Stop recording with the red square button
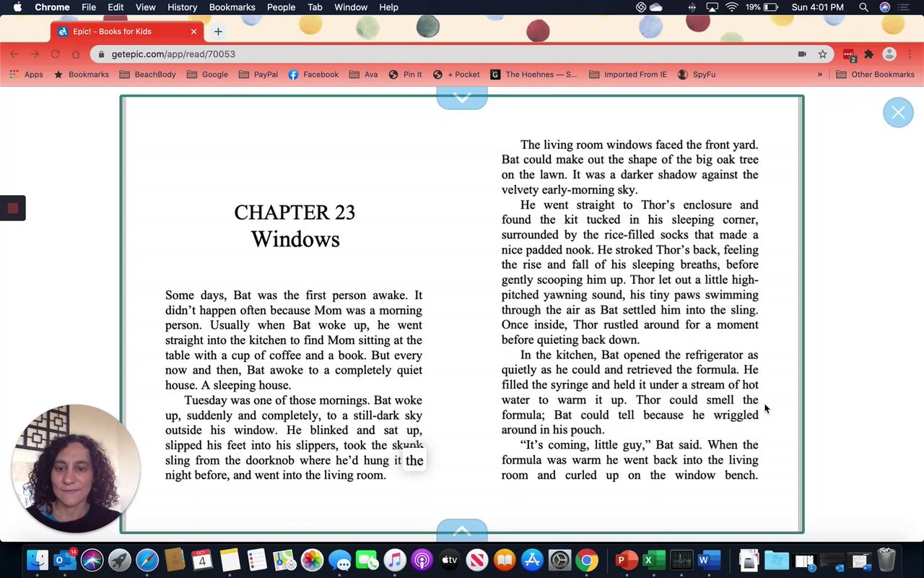The height and width of the screenshot is (578, 924). click(12, 208)
